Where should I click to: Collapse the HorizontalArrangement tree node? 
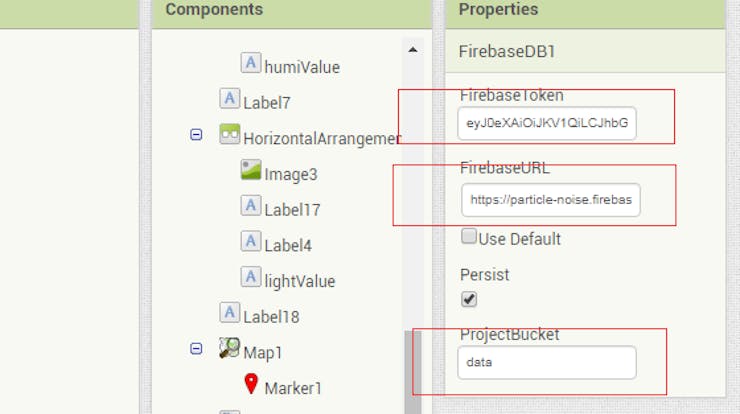coord(196,135)
